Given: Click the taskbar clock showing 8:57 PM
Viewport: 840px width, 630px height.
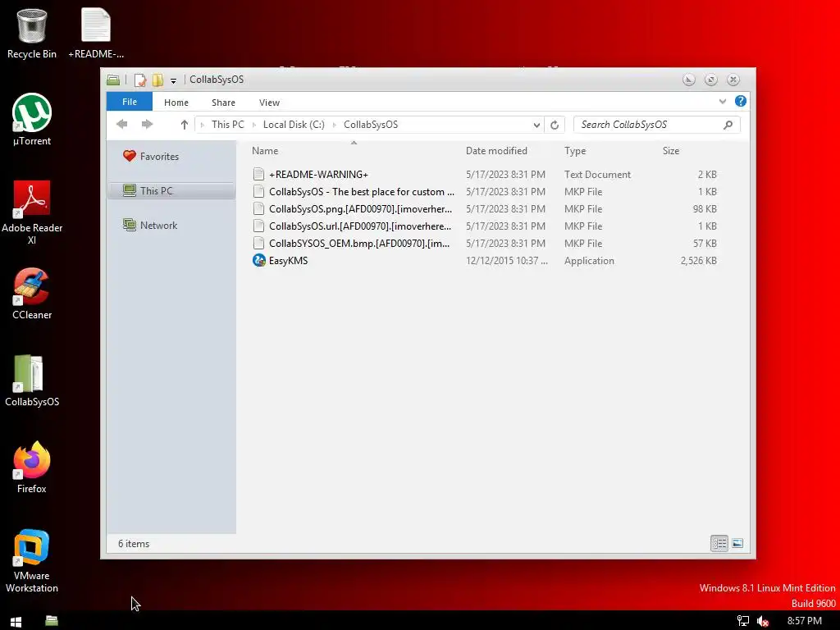Looking at the screenshot, I should tap(804, 621).
